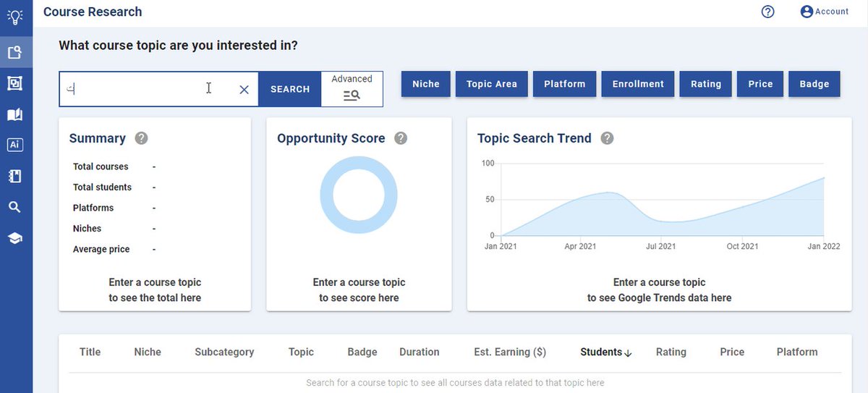Click the Niches summary row
Viewport: 868px width, 393px height.
point(114,228)
